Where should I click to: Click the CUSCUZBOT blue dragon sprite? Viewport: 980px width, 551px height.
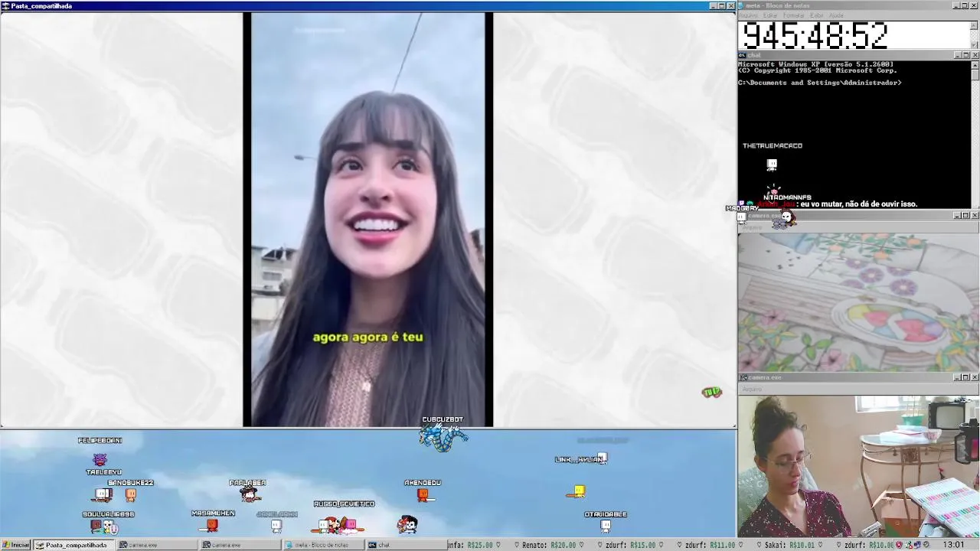[x=443, y=437]
